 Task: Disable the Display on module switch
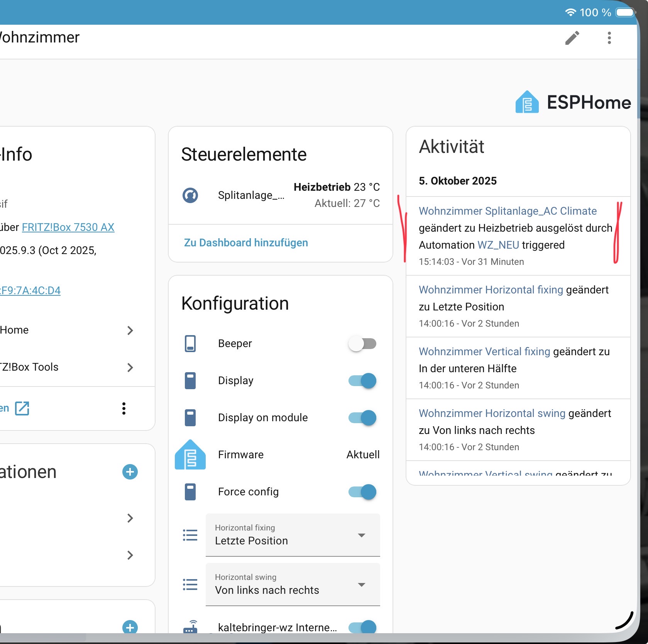click(x=362, y=418)
